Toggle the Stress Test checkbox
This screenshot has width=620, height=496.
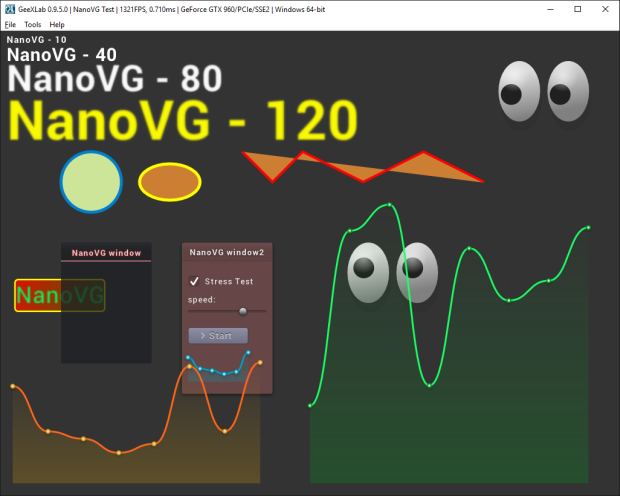(x=194, y=281)
